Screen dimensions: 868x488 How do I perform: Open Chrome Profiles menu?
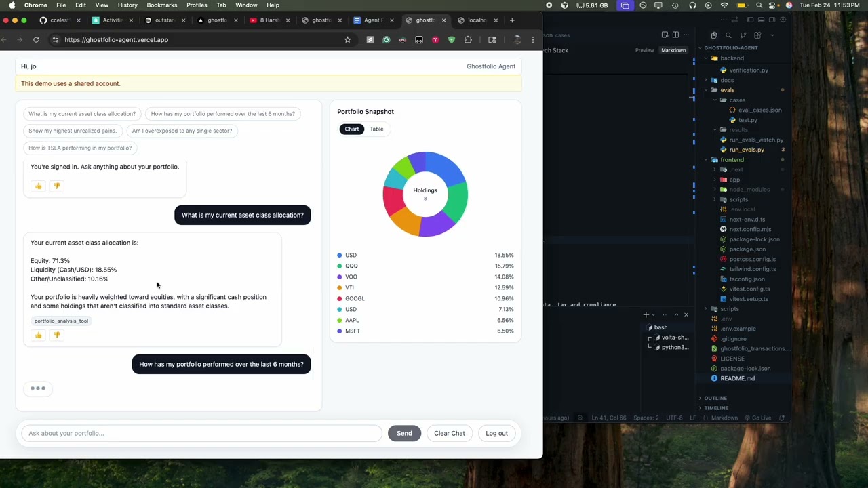(197, 5)
